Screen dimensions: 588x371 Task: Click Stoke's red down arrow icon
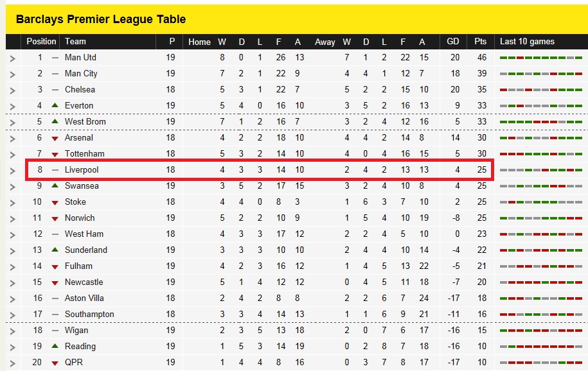coord(55,203)
